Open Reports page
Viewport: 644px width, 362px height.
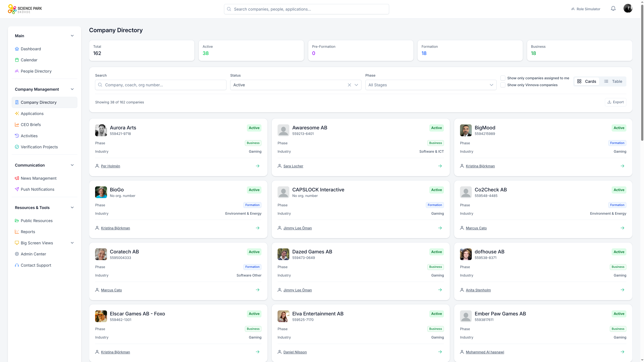point(44,232)
